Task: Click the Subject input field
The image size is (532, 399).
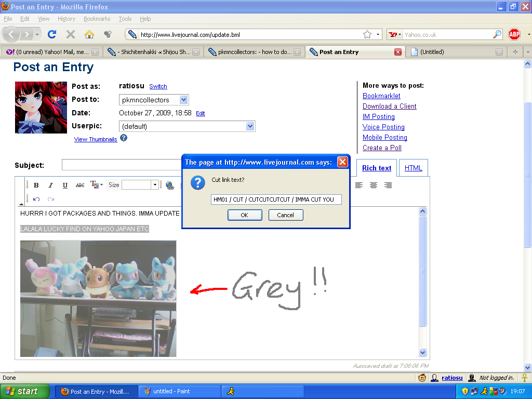Action: (122, 165)
